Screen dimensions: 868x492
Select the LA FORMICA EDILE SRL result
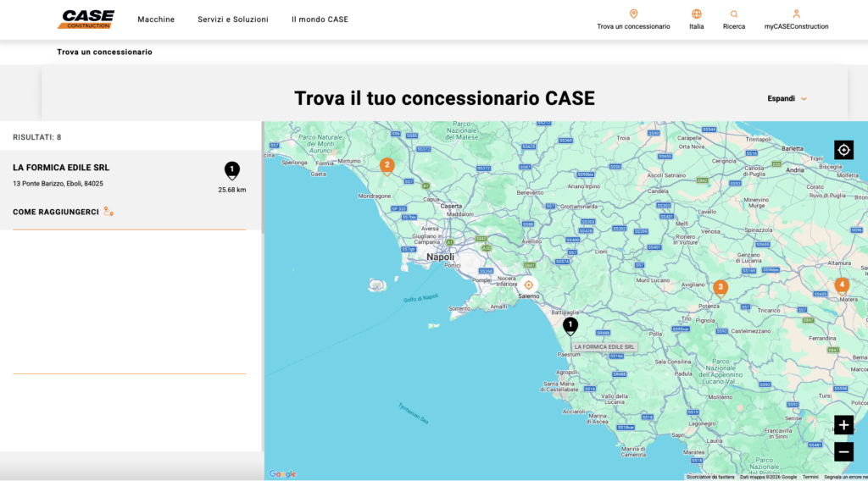coord(61,168)
